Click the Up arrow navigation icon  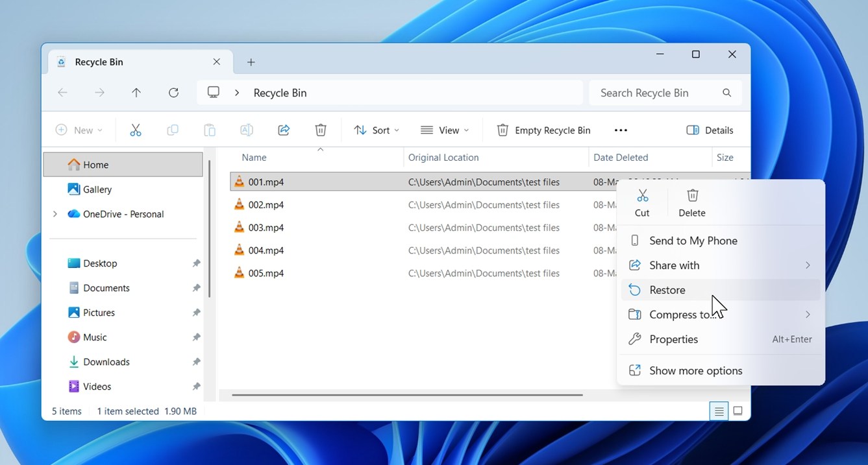tap(136, 93)
